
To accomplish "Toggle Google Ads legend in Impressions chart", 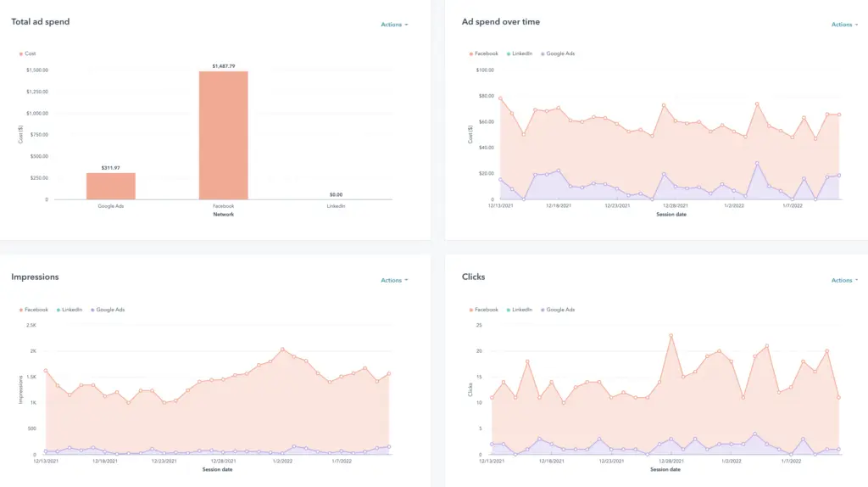I will pos(108,310).
